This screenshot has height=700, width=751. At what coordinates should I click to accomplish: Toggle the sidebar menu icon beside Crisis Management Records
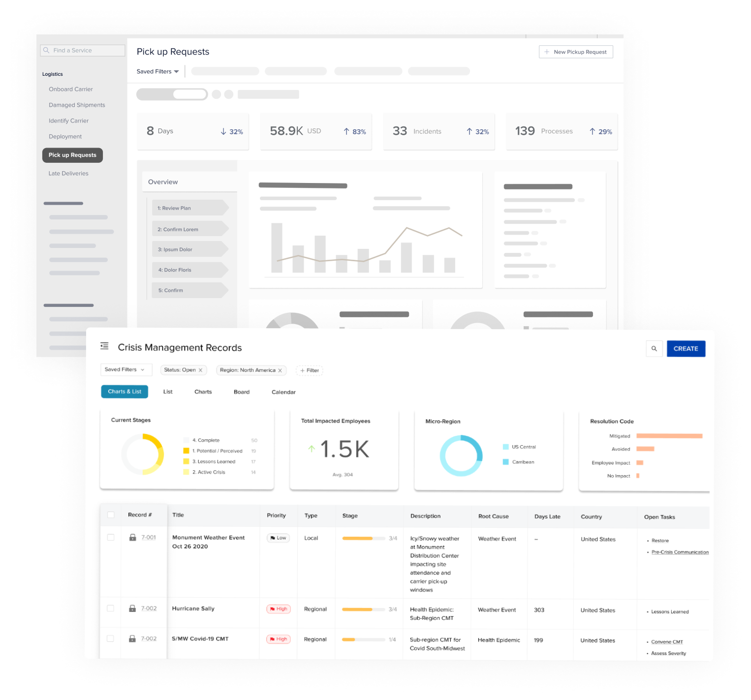pyautogui.click(x=104, y=346)
